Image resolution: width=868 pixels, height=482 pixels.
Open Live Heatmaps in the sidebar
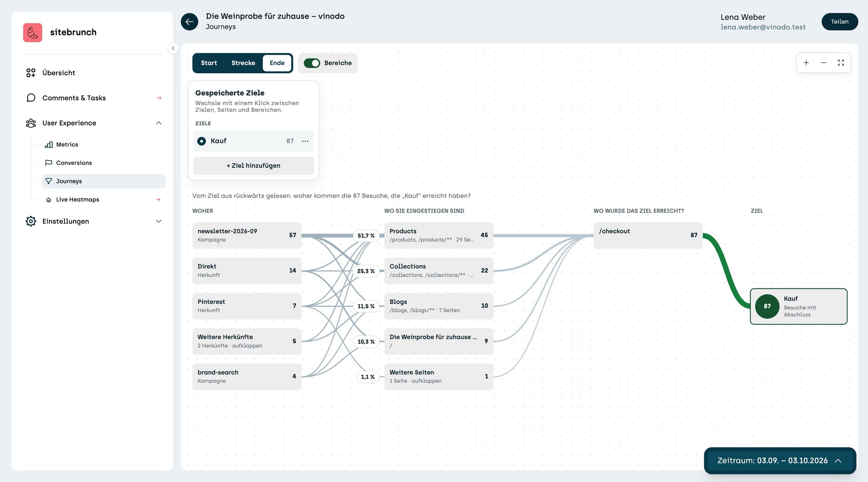(x=103, y=200)
